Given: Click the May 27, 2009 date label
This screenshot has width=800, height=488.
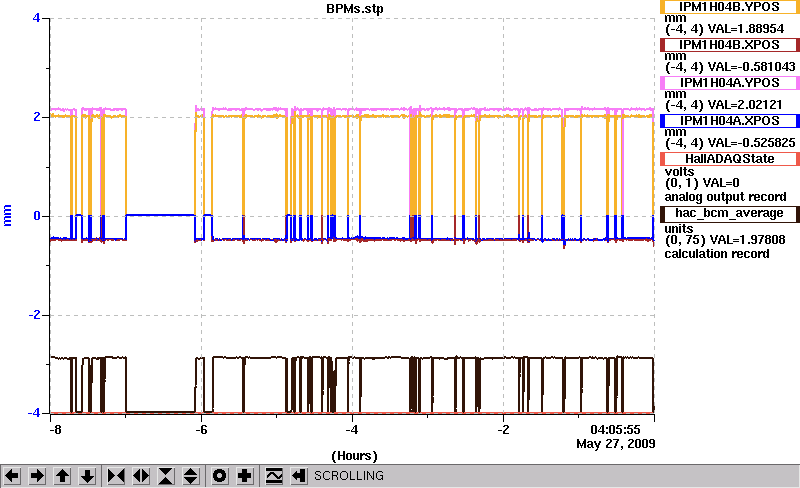Looking at the screenshot, I should click(616, 444).
